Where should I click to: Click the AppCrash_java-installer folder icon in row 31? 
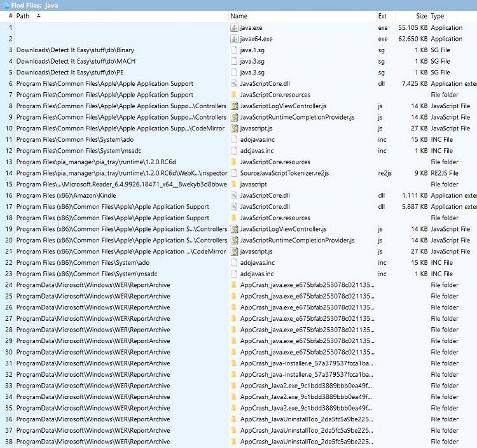click(234, 363)
